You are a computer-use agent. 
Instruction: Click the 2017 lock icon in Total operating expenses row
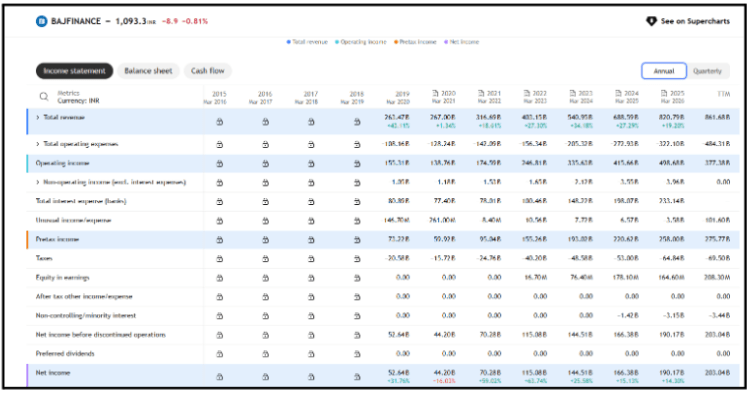311,144
